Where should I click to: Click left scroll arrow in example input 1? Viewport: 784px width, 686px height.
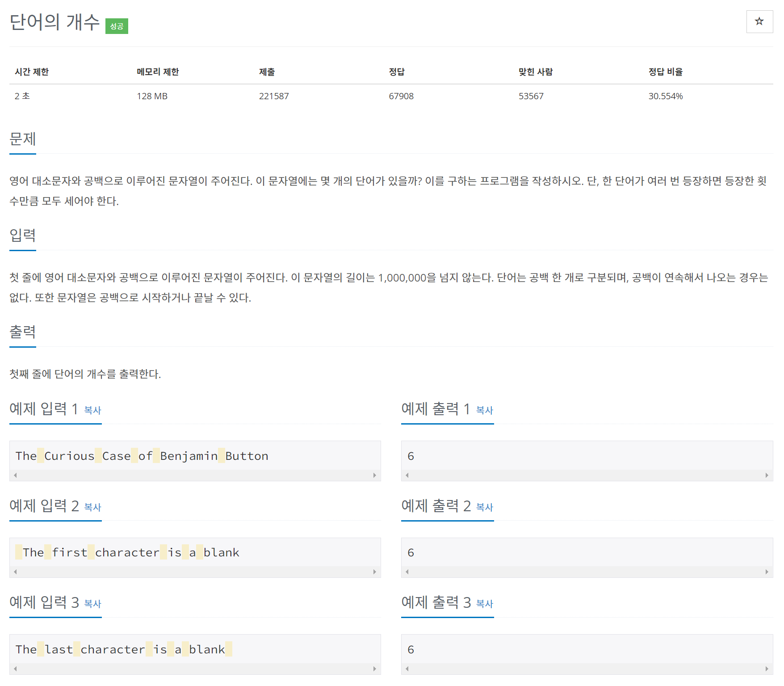[x=15, y=475]
